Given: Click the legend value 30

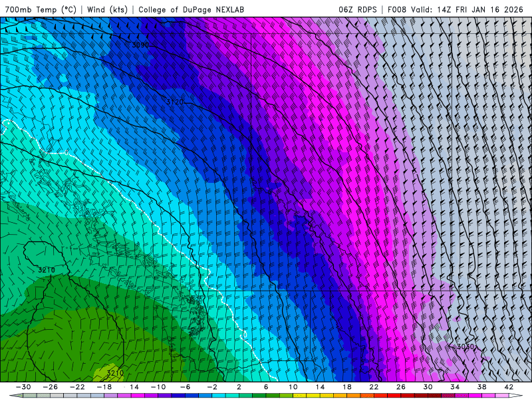Looking at the screenshot, I should tap(428, 387).
